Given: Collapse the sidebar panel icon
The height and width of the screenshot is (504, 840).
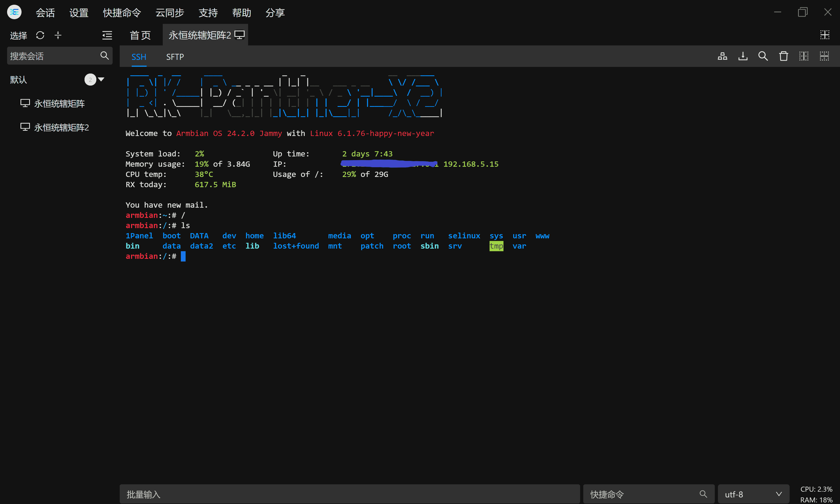Looking at the screenshot, I should (107, 35).
